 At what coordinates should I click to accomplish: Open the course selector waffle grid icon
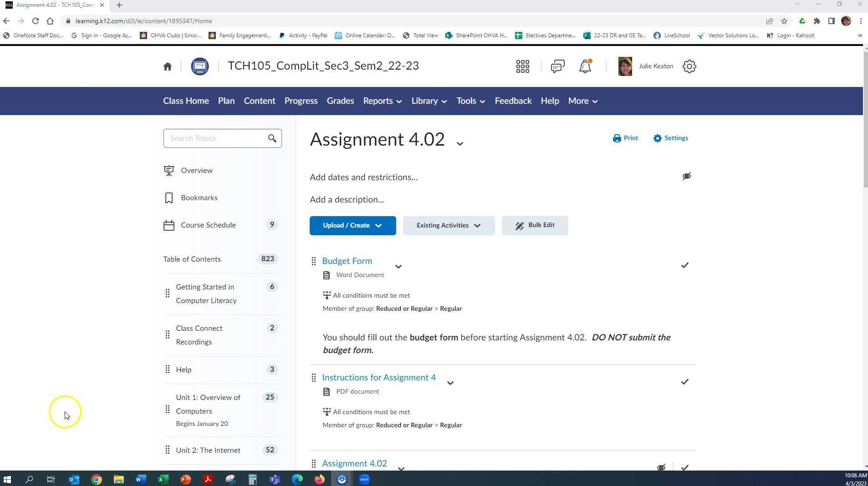point(522,66)
